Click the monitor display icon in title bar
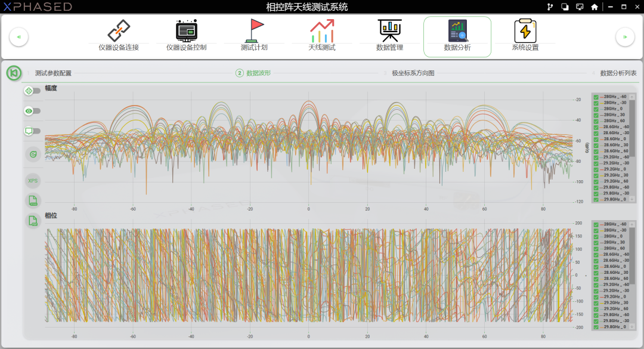 580,7
